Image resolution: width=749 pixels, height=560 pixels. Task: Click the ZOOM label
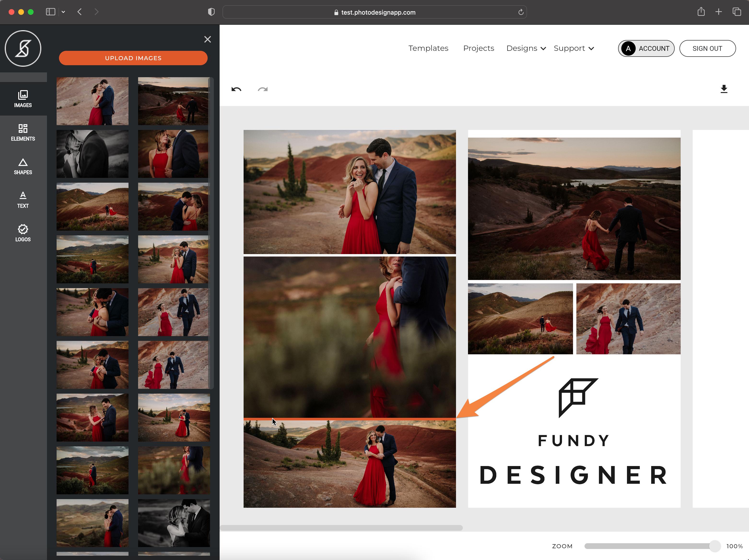pyautogui.click(x=562, y=546)
